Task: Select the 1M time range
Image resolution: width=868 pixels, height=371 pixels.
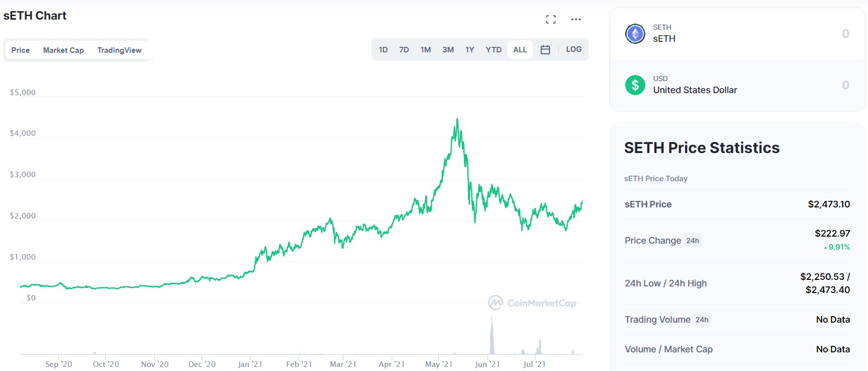Action: pyautogui.click(x=426, y=50)
